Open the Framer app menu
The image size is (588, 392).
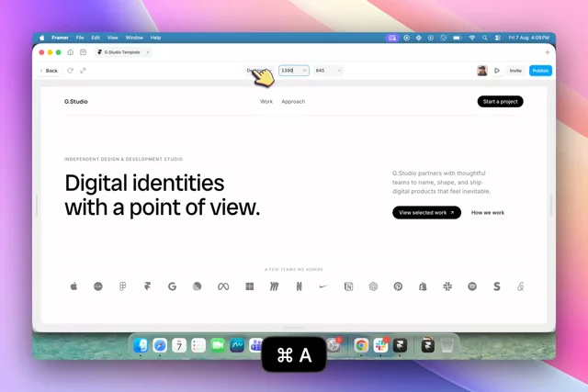click(60, 38)
